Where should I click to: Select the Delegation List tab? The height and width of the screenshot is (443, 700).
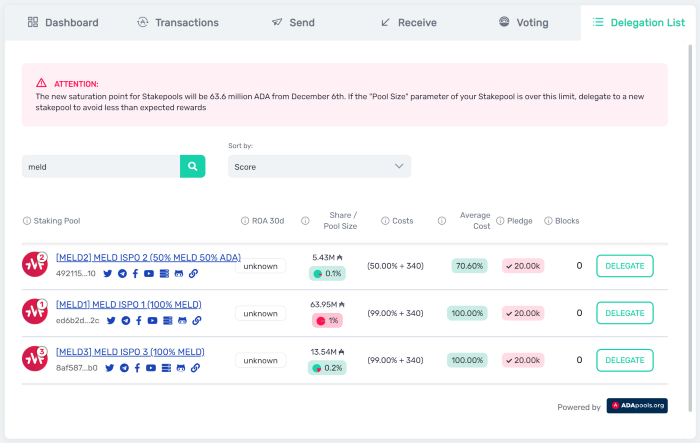638,22
